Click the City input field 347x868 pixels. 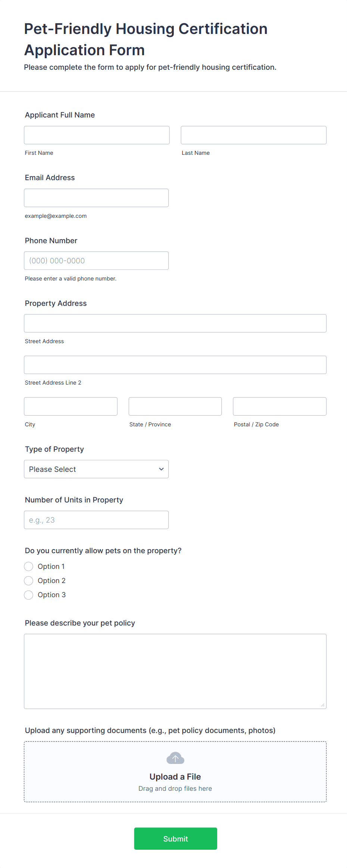pyautogui.click(x=71, y=406)
